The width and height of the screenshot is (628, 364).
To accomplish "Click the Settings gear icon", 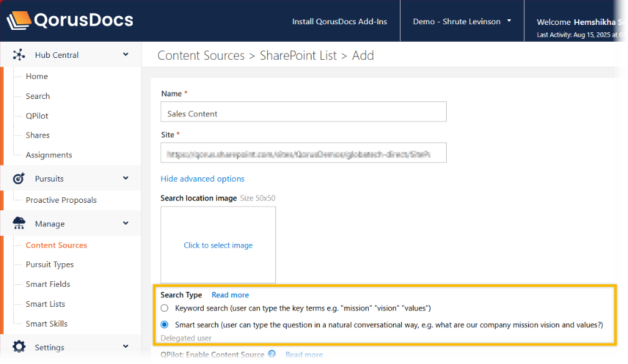I will [19, 347].
